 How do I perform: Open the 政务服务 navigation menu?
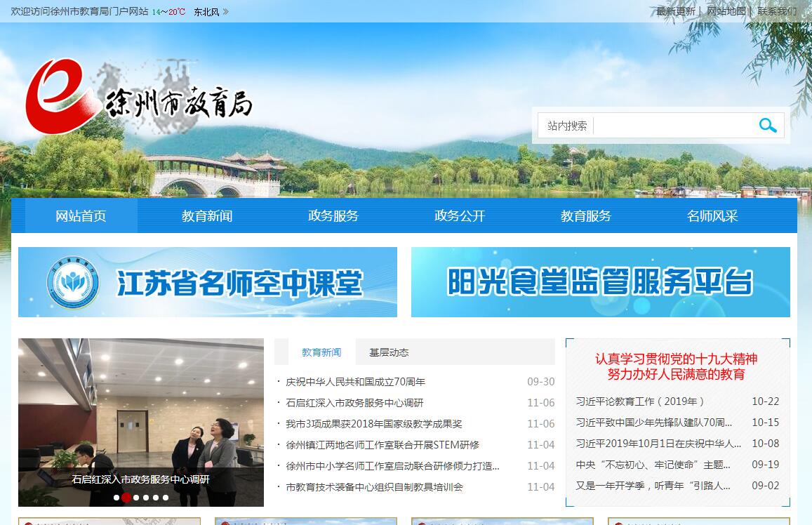point(333,216)
